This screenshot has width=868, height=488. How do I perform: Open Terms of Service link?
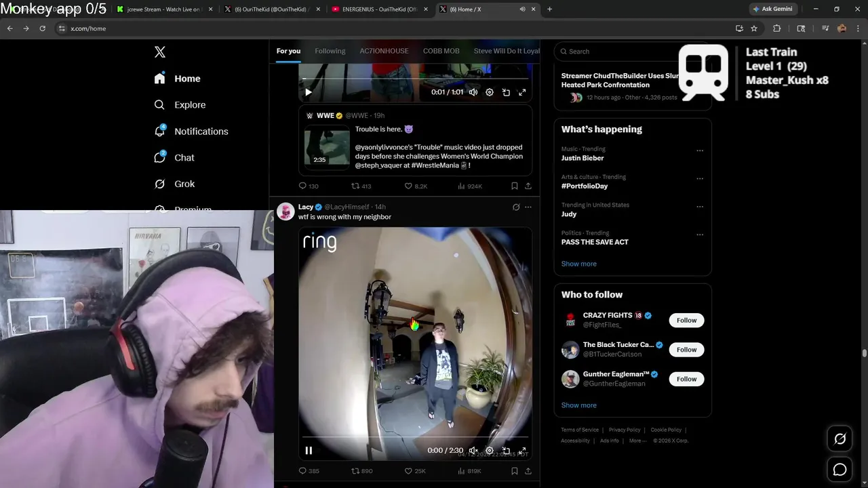click(x=580, y=430)
